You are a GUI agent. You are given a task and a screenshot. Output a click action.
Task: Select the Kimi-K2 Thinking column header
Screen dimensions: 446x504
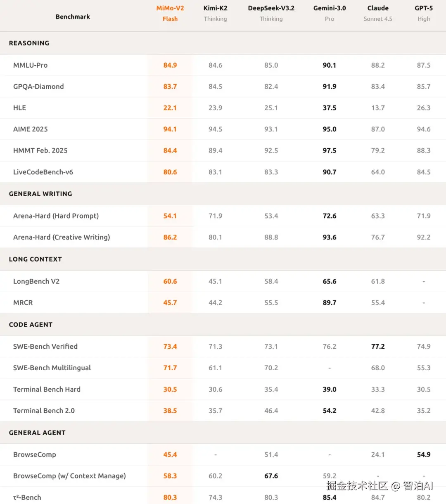215,13
